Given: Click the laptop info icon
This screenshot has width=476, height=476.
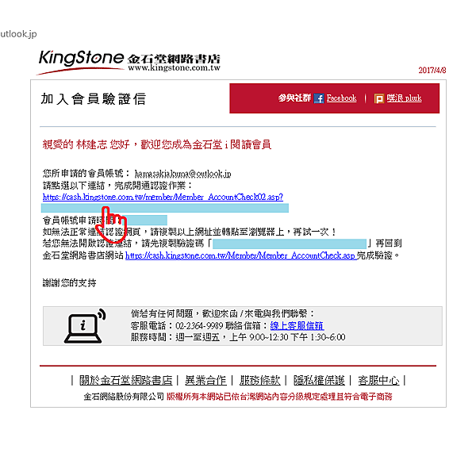Looking at the screenshot, I should [85, 326].
